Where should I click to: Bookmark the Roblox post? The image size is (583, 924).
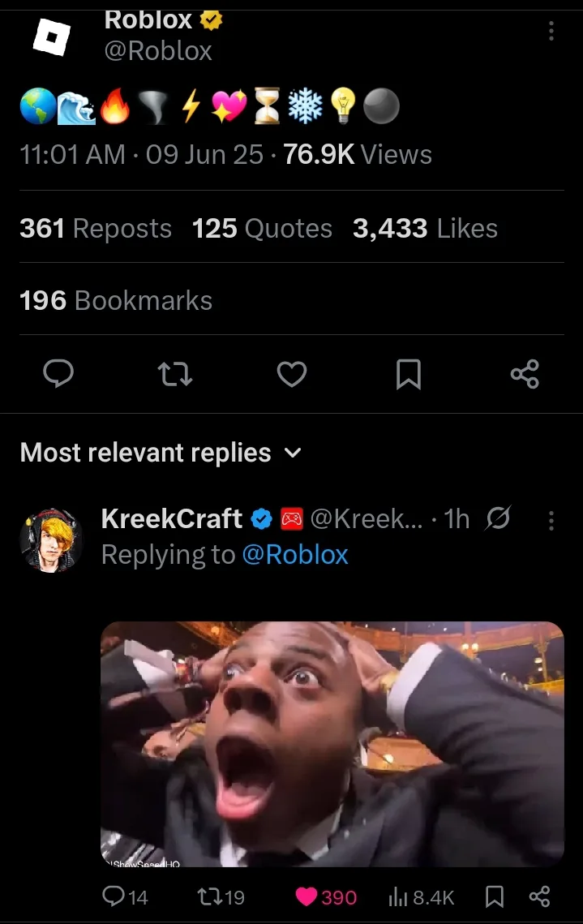(409, 374)
